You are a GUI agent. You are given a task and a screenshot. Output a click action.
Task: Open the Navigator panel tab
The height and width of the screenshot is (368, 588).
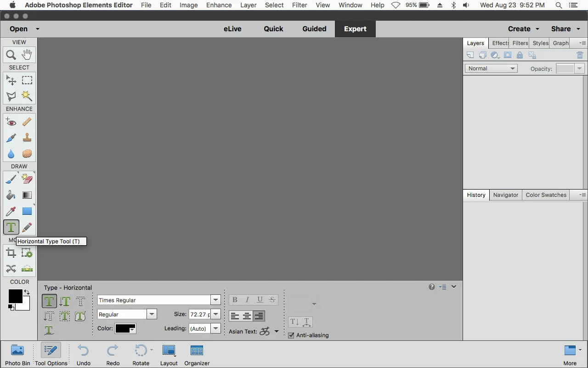tap(506, 195)
